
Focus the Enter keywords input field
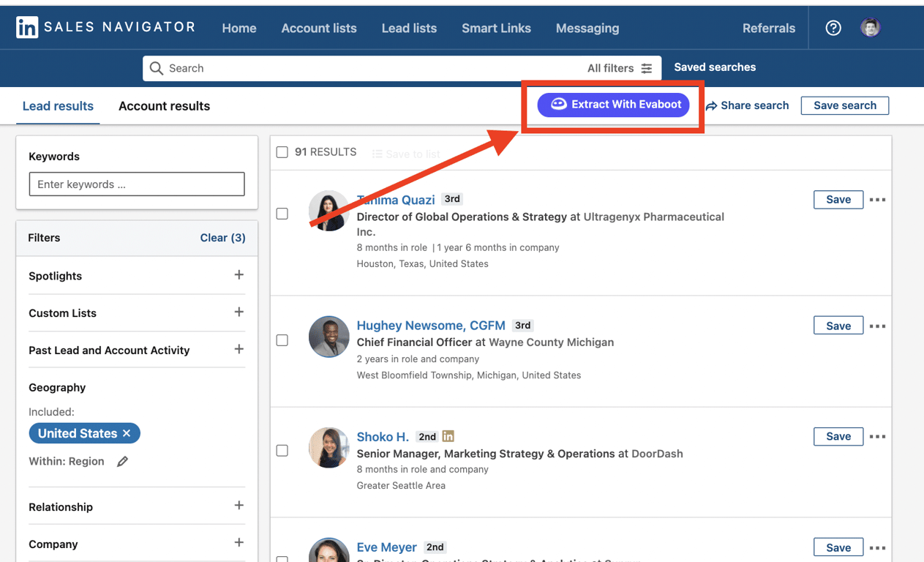tap(137, 184)
